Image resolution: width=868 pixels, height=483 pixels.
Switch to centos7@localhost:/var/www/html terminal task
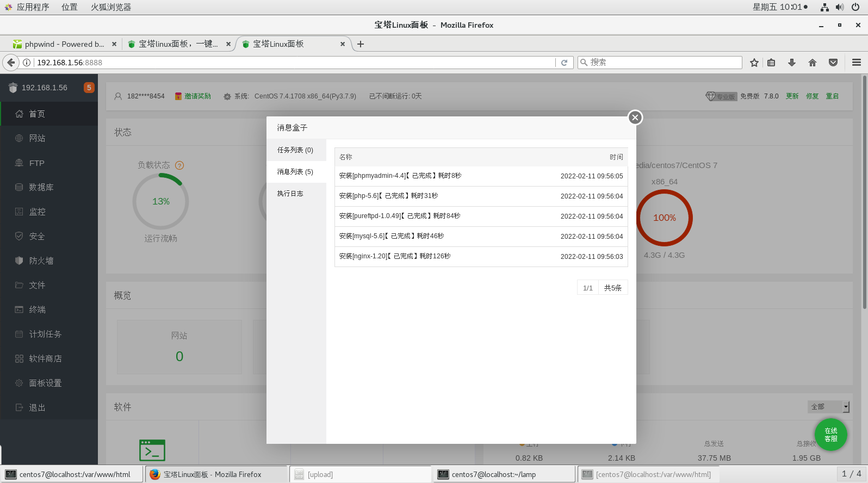(x=72, y=474)
